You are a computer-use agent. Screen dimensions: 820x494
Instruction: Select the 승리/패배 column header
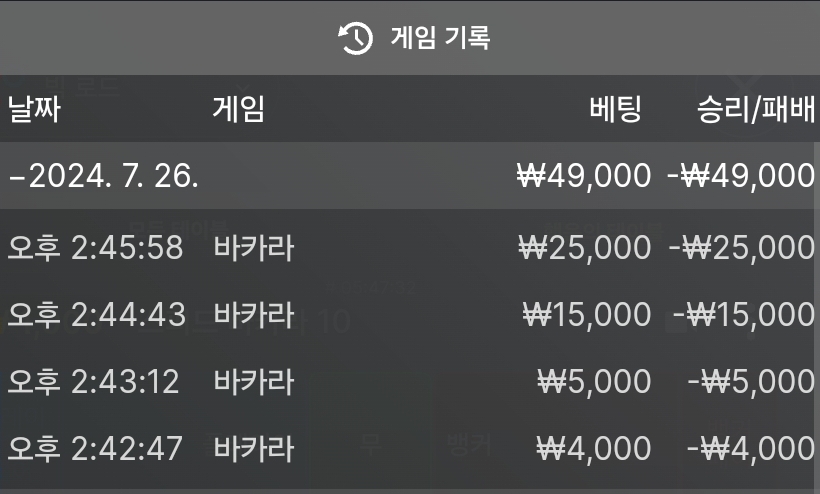[756, 109]
